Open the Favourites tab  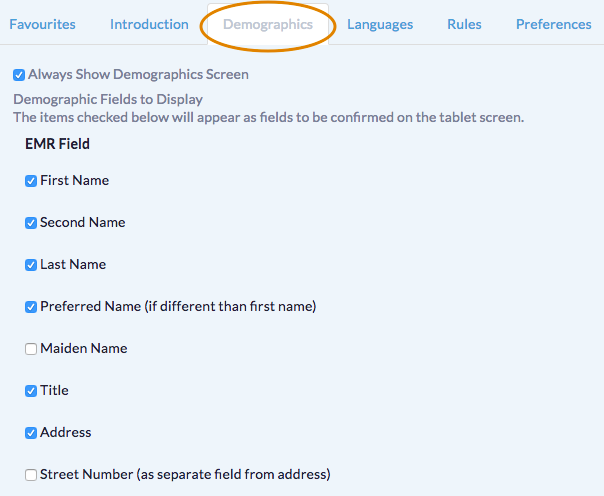(x=48, y=24)
